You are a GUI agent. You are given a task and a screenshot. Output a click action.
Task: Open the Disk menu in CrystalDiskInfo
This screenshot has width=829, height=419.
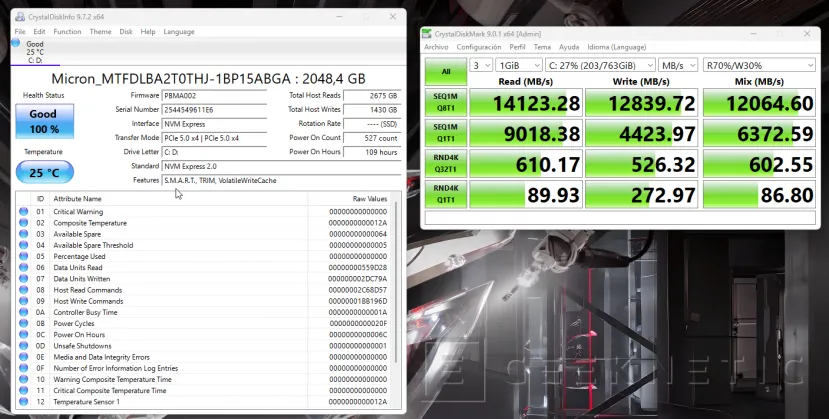(x=126, y=32)
